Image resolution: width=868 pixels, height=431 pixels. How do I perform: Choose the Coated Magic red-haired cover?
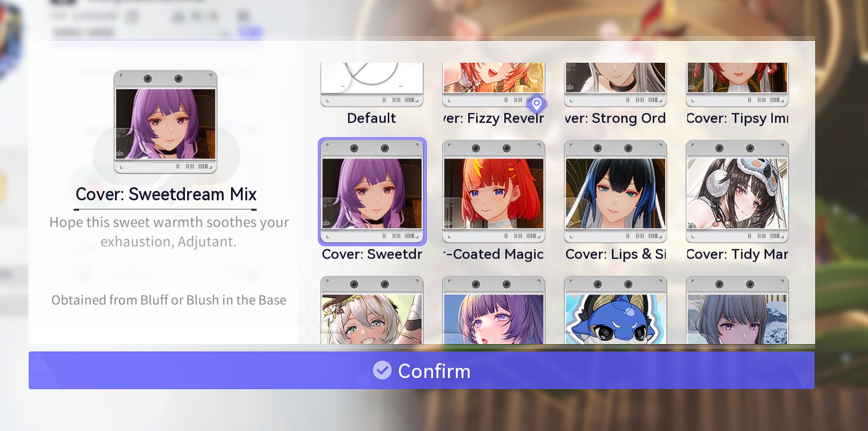pyautogui.click(x=493, y=191)
